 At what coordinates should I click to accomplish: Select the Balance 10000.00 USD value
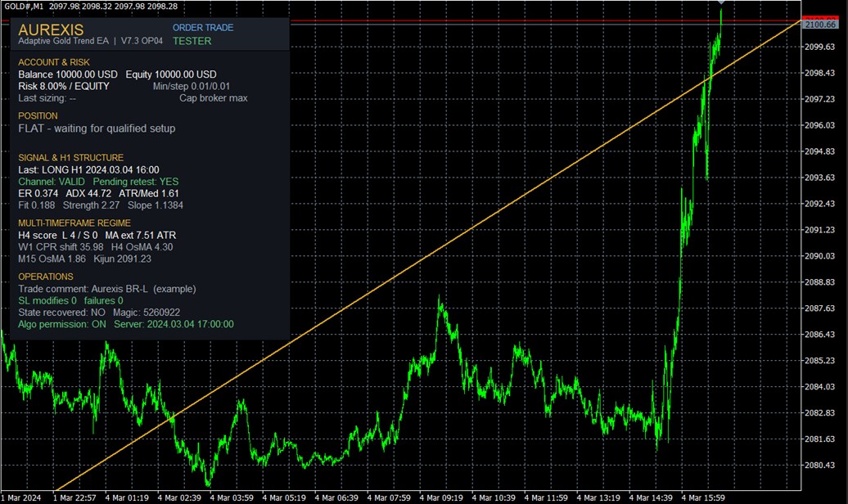pyautogui.click(x=68, y=74)
